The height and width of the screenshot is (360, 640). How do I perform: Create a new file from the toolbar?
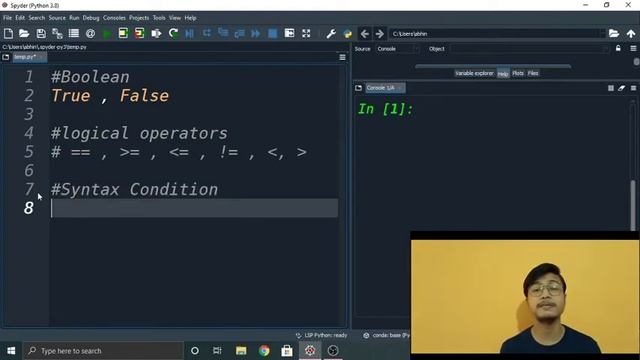pyautogui.click(x=8, y=33)
